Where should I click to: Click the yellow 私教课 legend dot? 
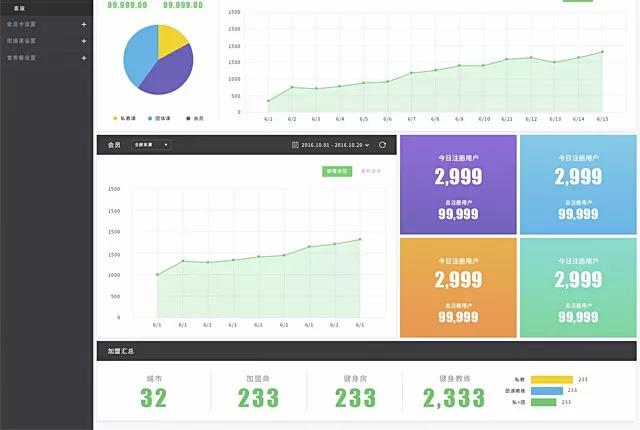(116, 118)
